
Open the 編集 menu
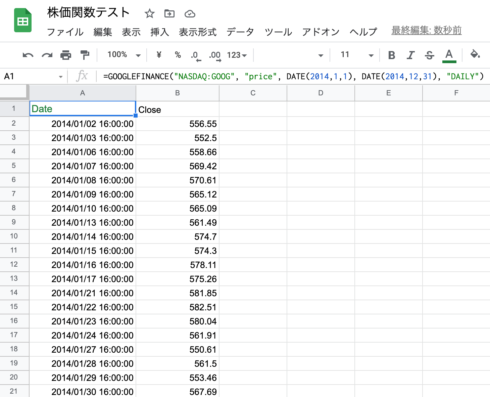[x=103, y=32]
